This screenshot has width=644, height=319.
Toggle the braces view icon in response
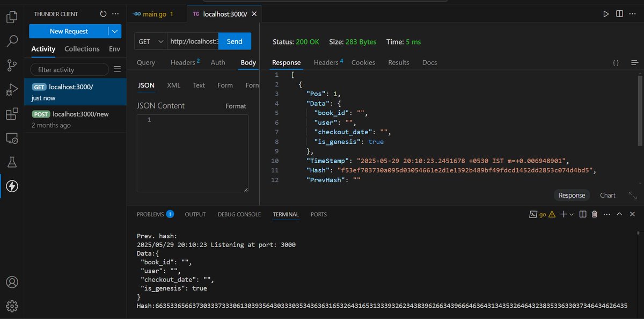(x=616, y=63)
